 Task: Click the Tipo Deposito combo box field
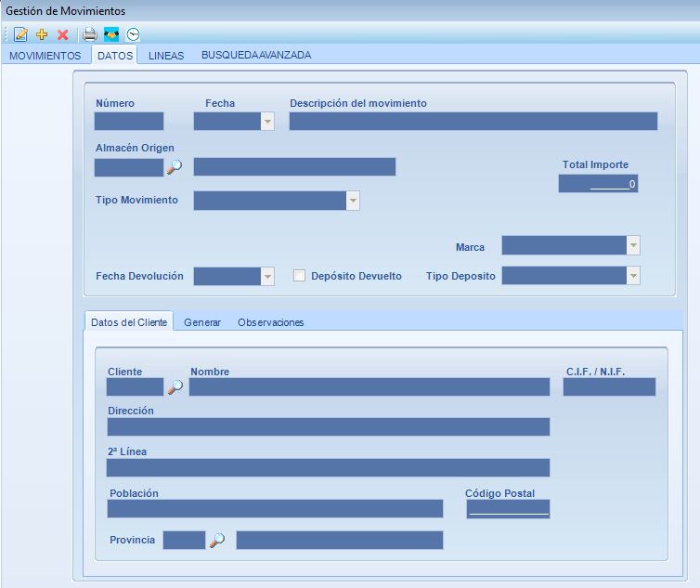coord(564,276)
